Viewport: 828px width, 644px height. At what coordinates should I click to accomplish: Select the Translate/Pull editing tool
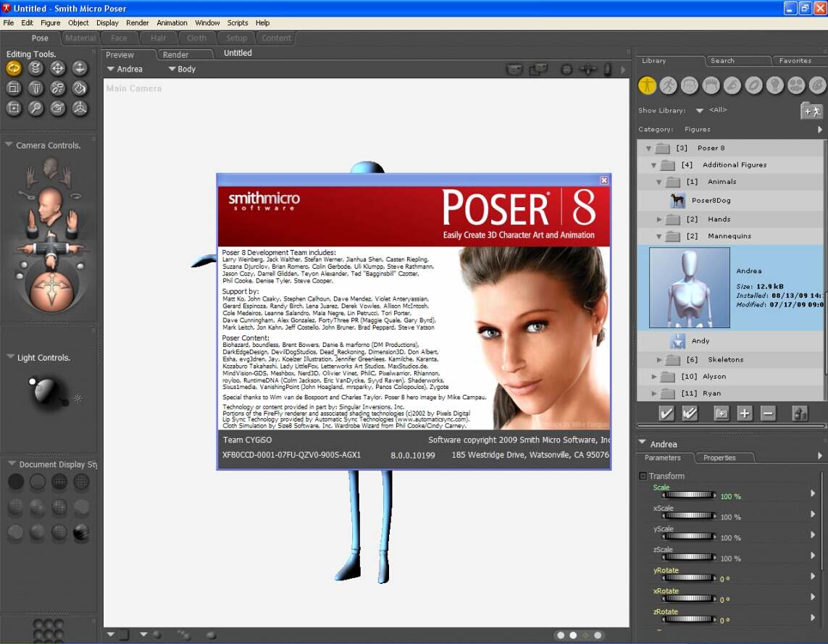pyautogui.click(x=57, y=68)
